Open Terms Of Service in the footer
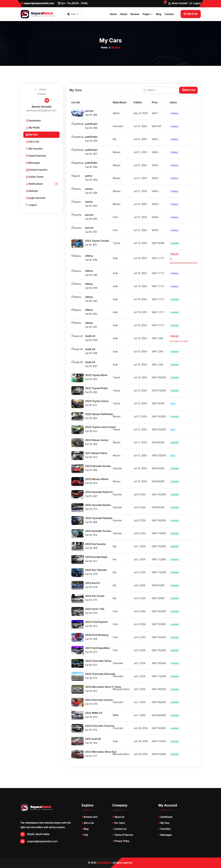Screen dimensions: 221x868 pos(124,835)
